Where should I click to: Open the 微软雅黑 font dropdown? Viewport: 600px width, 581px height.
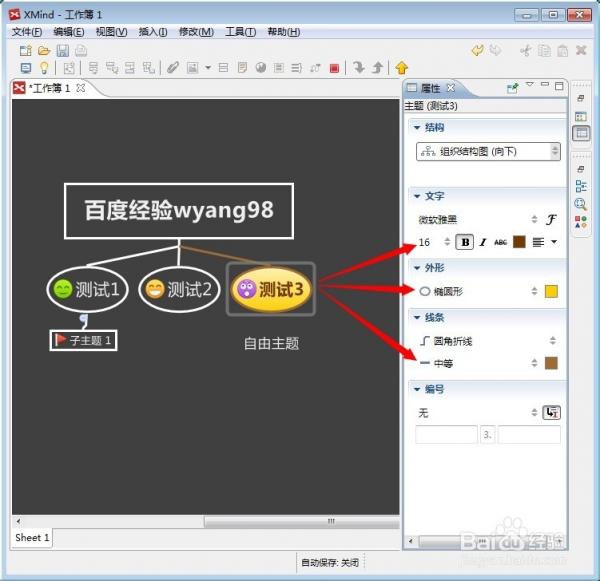[x=478, y=220]
